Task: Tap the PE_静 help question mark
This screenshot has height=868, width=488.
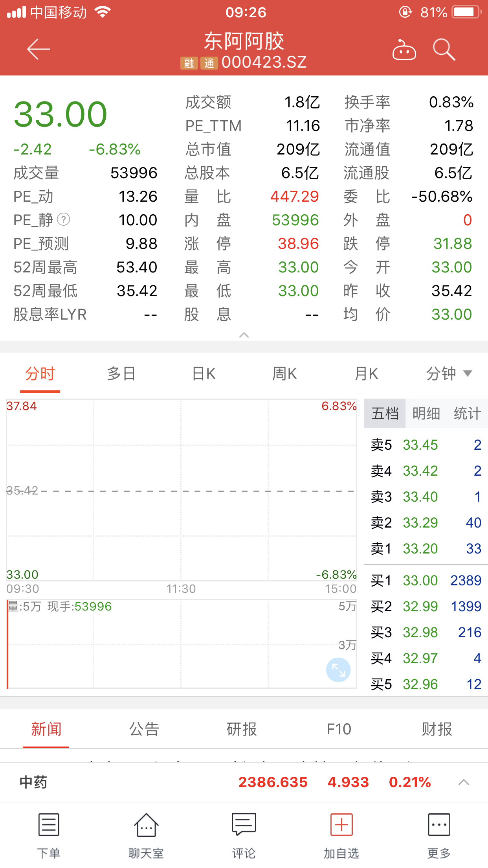Action: [64, 219]
